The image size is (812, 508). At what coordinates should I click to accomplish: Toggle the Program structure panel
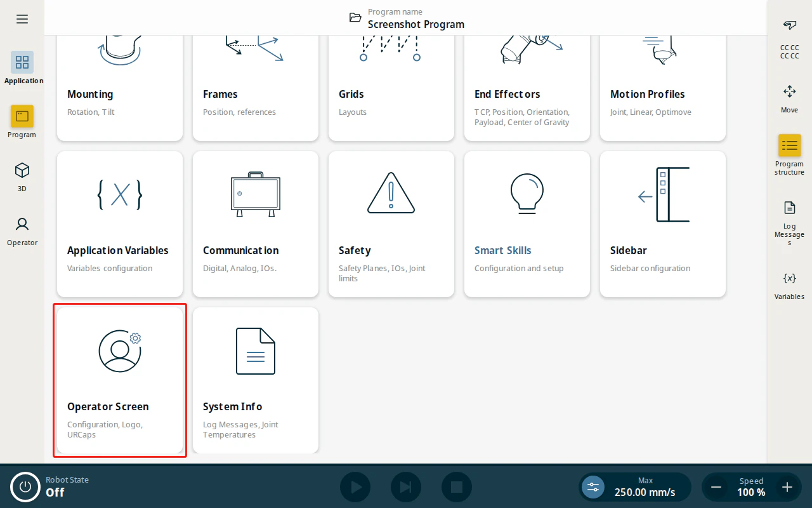pos(790,155)
